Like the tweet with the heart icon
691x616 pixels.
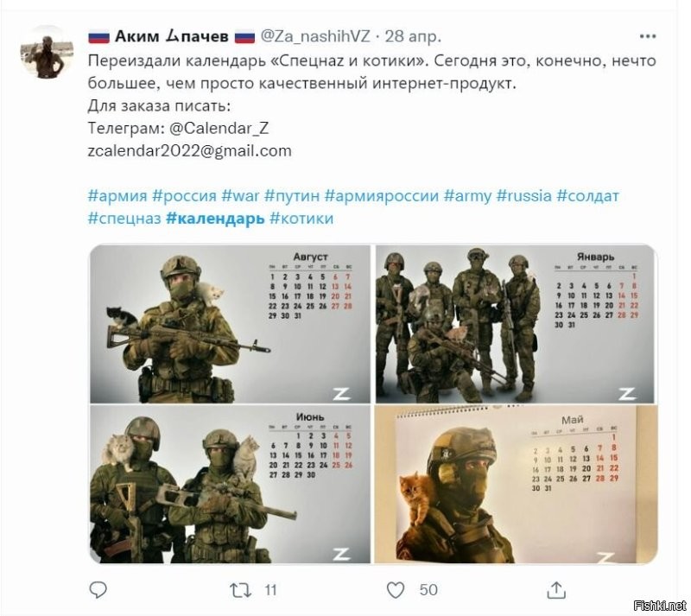point(396,590)
